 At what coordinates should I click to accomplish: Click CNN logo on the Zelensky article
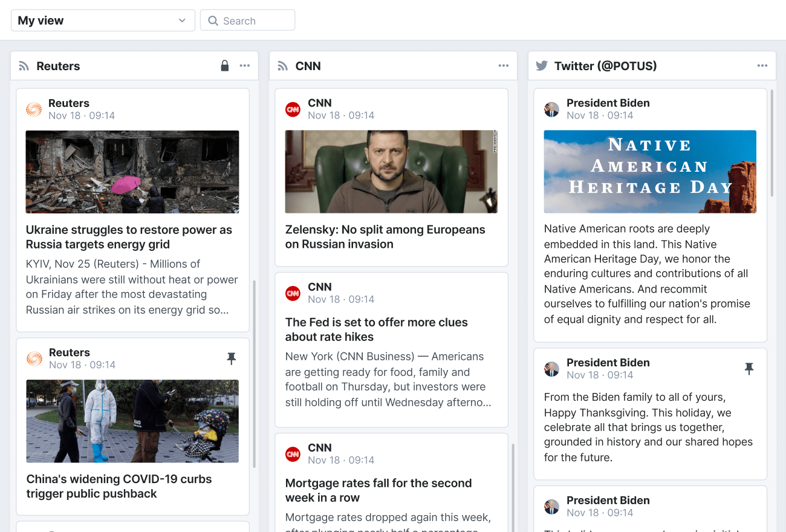point(293,109)
